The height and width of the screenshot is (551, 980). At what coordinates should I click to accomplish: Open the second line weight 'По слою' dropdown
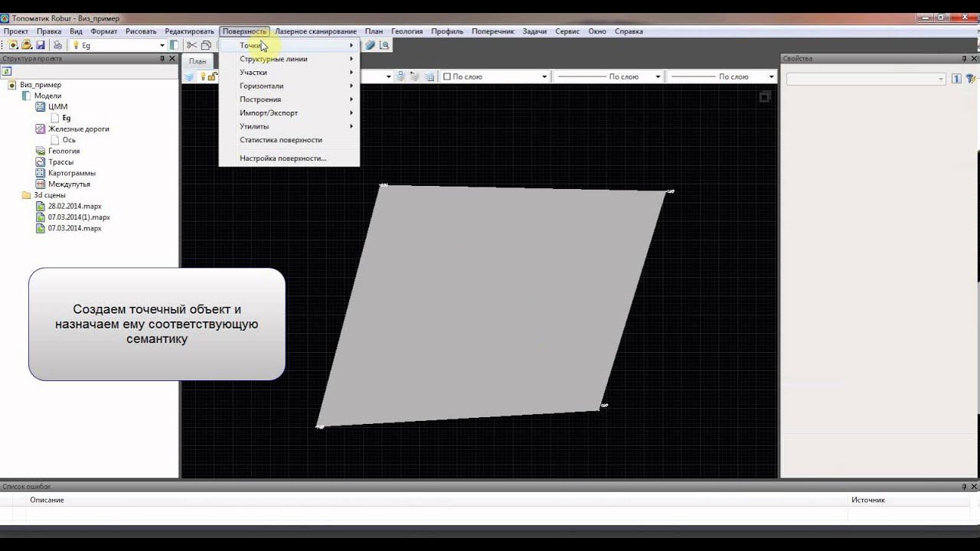[x=771, y=77]
